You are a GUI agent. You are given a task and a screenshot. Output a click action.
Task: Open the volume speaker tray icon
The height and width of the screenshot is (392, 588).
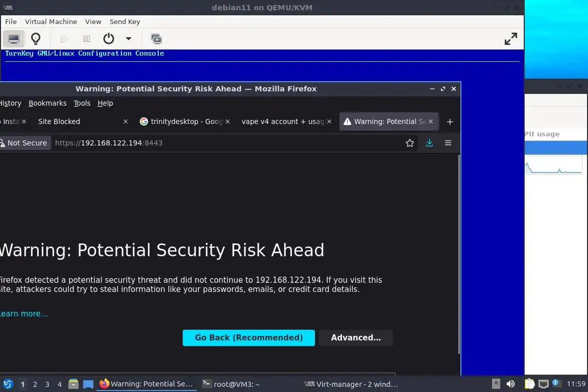pyautogui.click(x=511, y=384)
